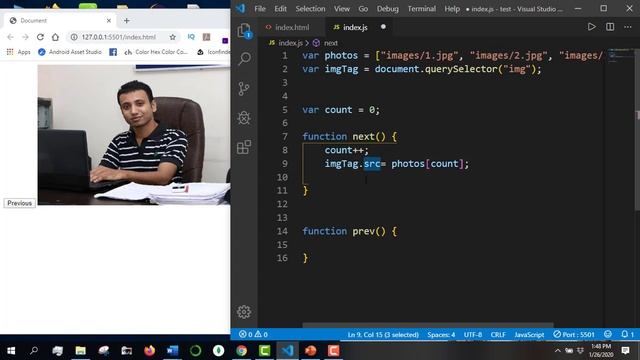Open the Debug view in activity bar
Viewport: 640px width, 360px height.
244,118
